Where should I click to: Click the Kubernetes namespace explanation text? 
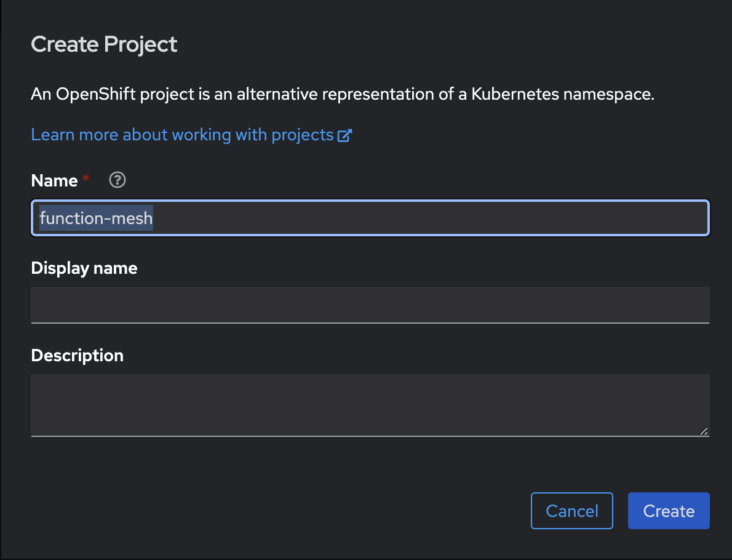342,94
